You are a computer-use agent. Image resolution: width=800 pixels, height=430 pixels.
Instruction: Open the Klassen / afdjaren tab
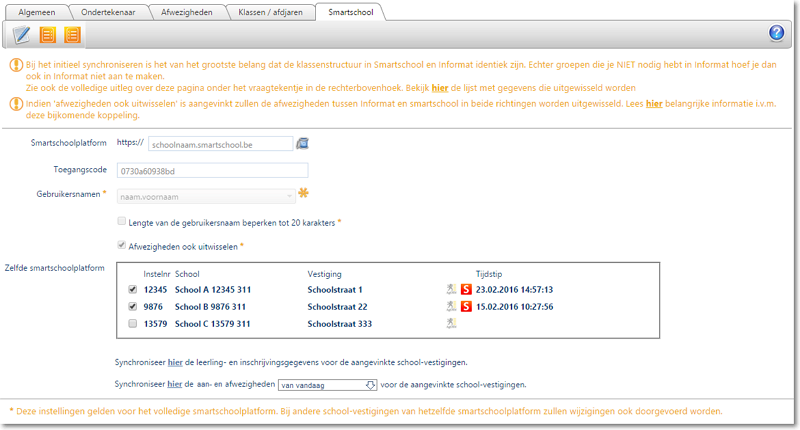coord(269,11)
